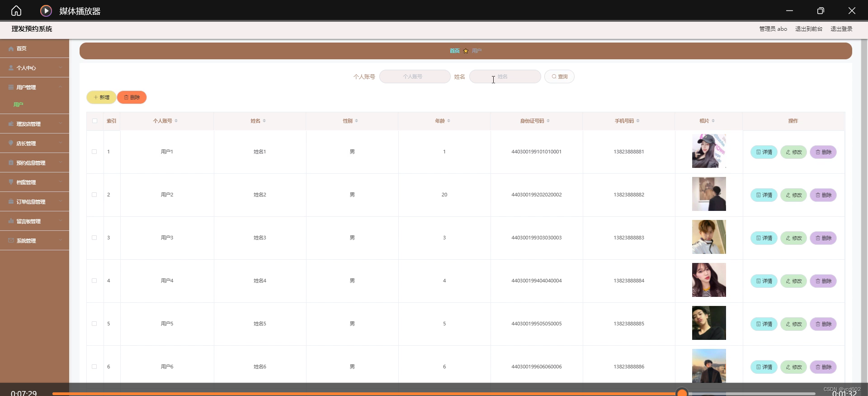Click the chevron next to 留言板管理
The image size is (868, 396).
[60, 221]
